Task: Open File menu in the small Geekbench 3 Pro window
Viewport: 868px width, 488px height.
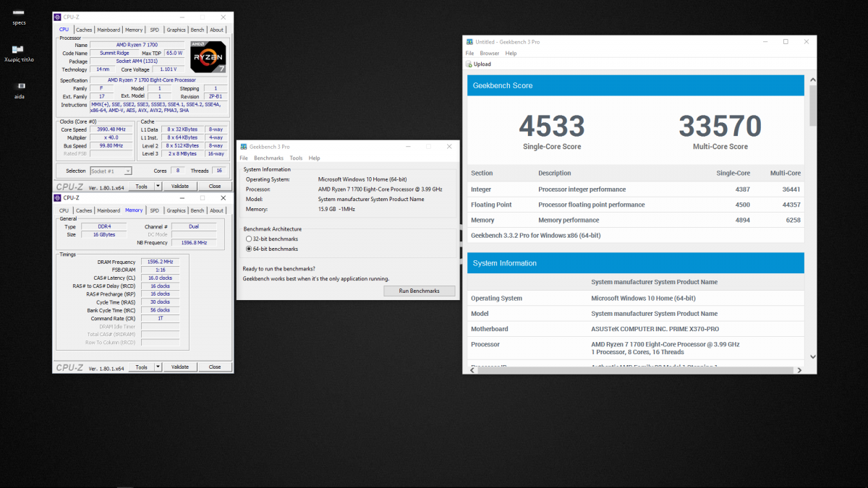Action: 244,158
